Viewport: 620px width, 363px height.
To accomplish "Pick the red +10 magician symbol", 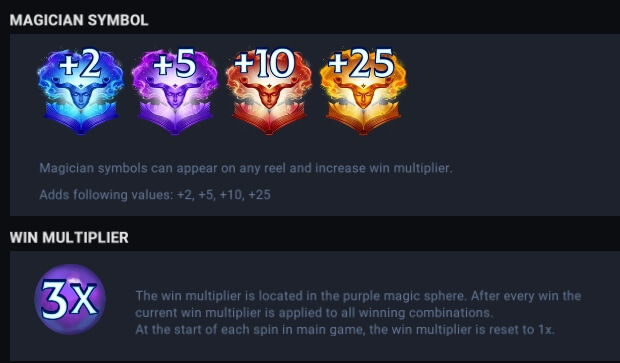I will (x=268, y=92).
